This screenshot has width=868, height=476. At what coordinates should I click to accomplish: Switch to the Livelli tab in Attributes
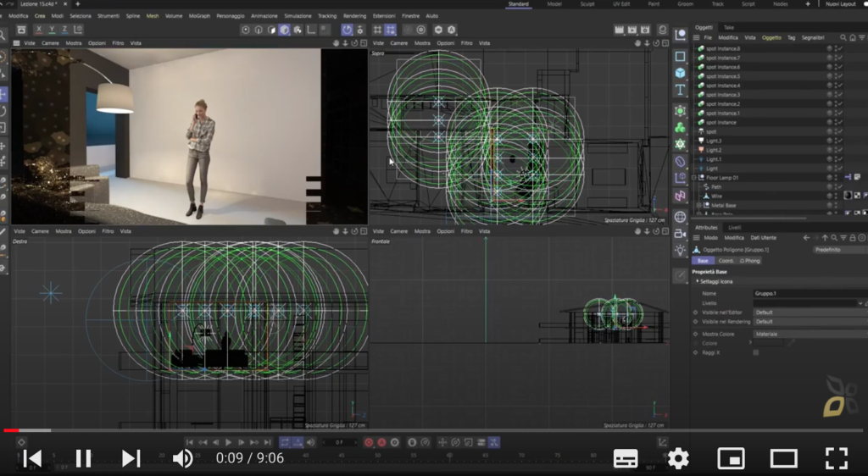pos(735,227)
